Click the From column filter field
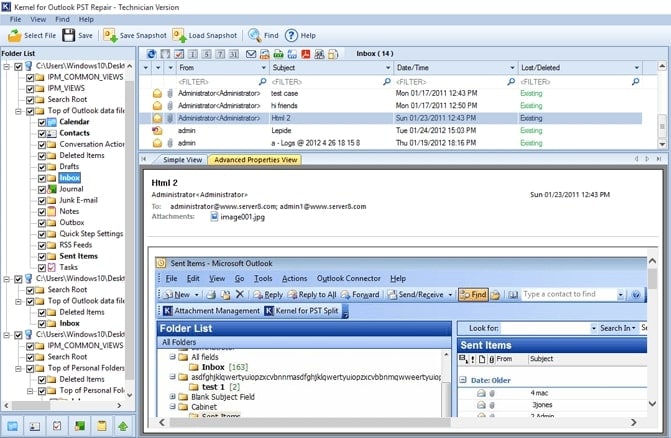 point(217,82)
